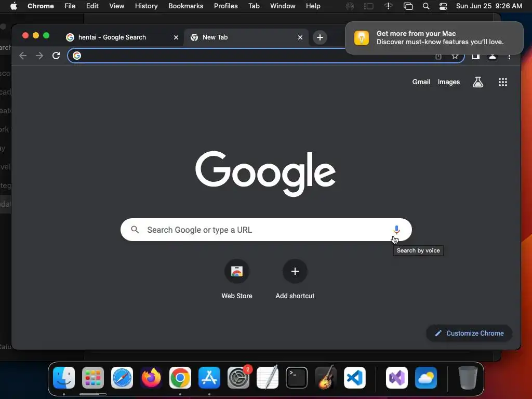Screen dimensions: 532x399
Task: Reload the current page
Action: (x=56, y=56)
